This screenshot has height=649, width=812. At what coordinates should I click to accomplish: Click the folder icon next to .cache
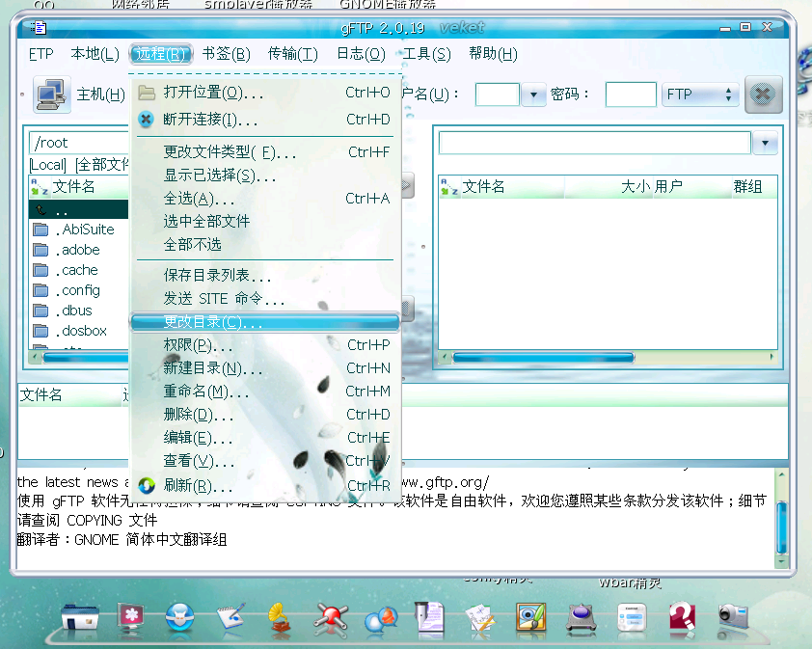41,270
